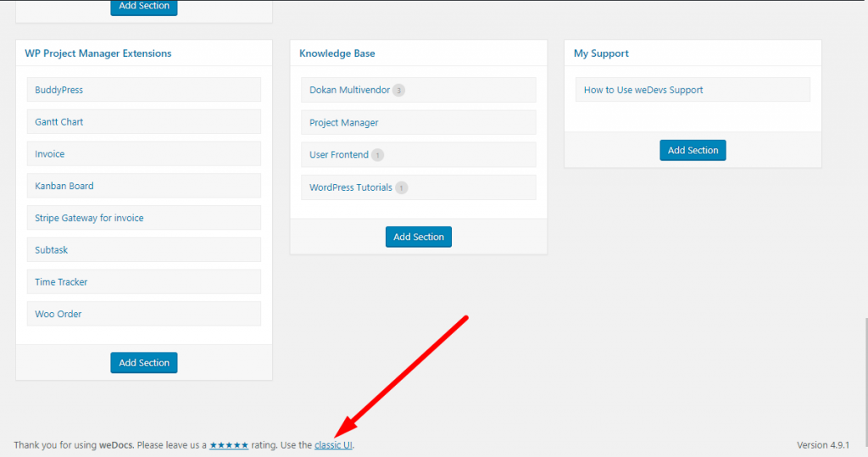Open the BuddyPress section
This screenshot has width=868, height=457.
click(144, 90)
